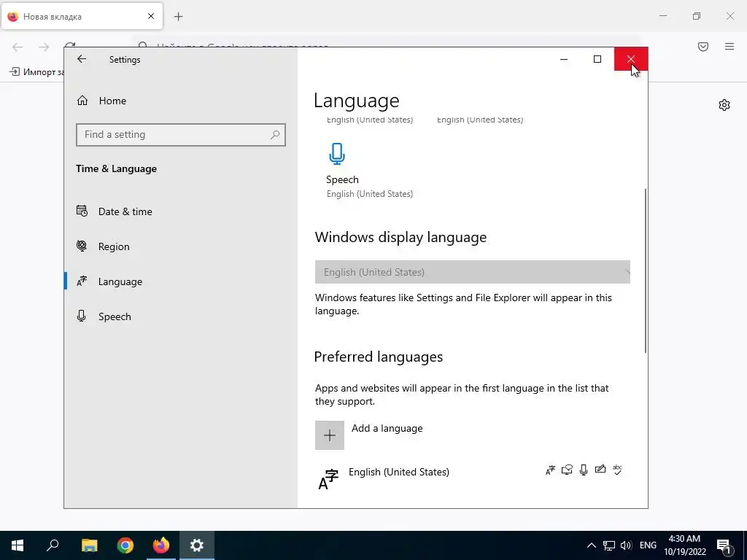The height and width of the screenshot is (560, 747).
Task: Click the Firefox Pocket save icon
Action: pos(703,47)
